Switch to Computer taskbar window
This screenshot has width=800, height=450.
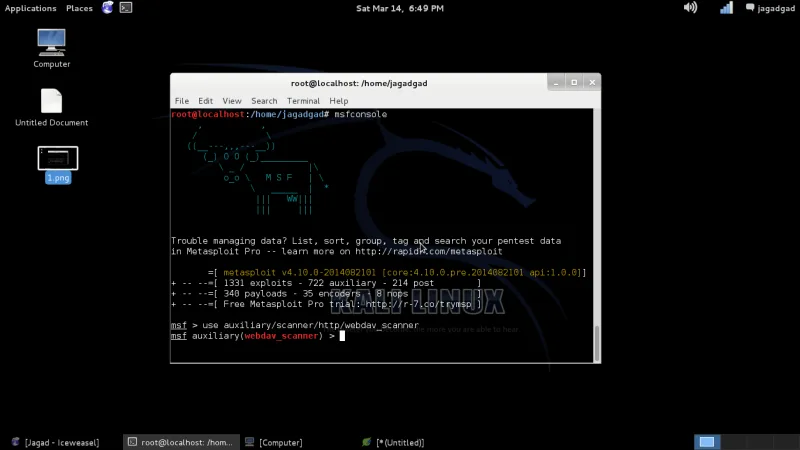274,442
